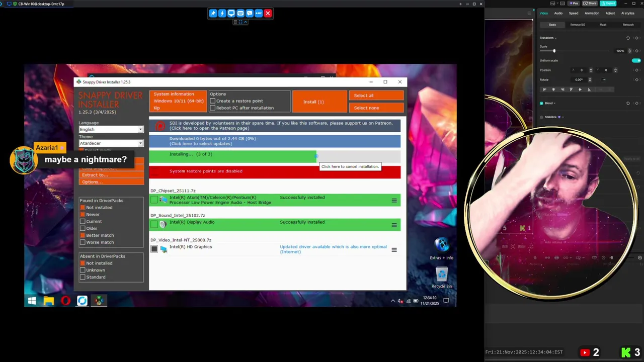644x362 pixels.
Task: Open the monitor display icon in remote toolbar
Action: (231, 13)
